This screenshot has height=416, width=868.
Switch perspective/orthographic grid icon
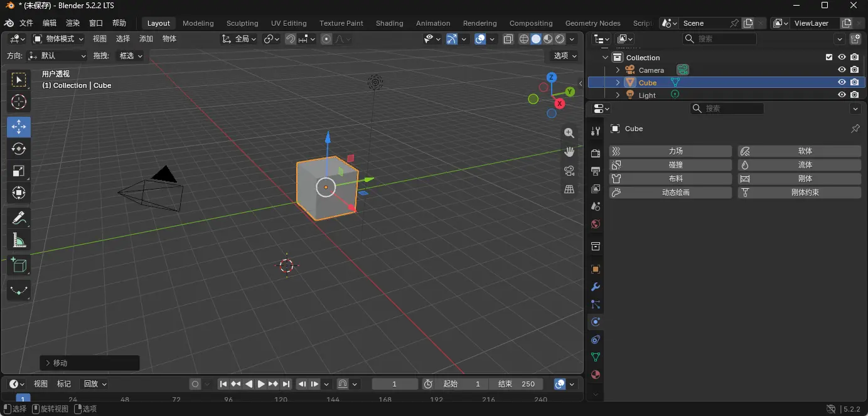[569, 189]
